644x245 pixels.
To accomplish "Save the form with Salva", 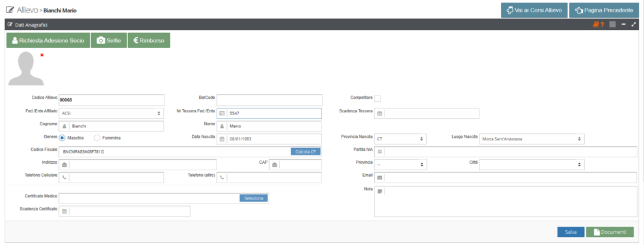I will [x=571, y=232].
